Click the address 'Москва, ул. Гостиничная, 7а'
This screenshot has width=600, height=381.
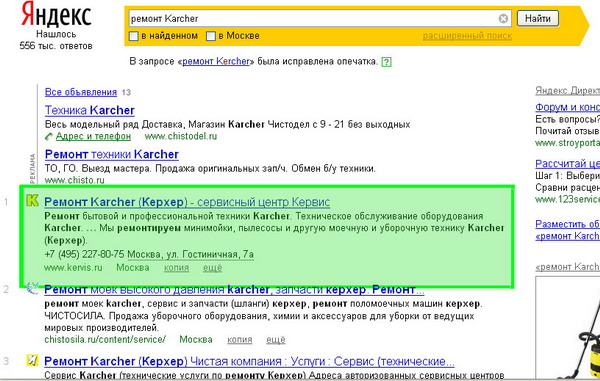pyautogui.click(x=191, y=254)
